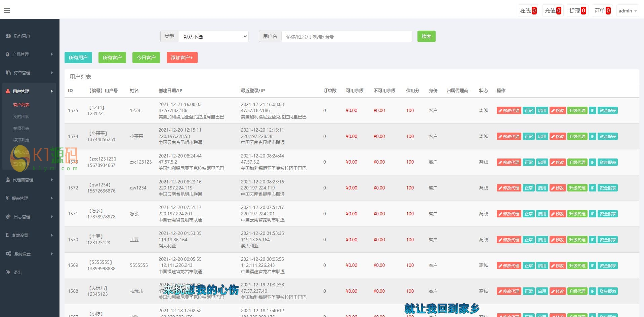Toggle 启用 status for user 1572
Image resolution: width=644 pixels, height=317 pixels.
tap(542, 188)
